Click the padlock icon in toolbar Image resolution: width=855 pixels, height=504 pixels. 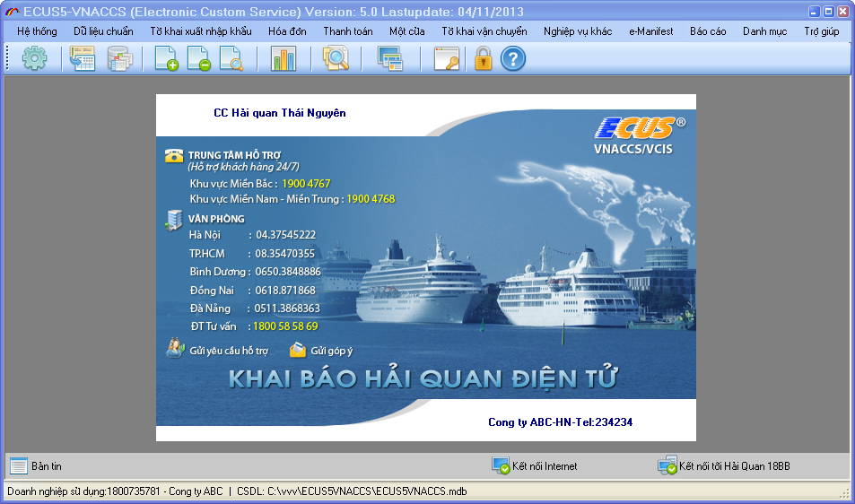coord(484,60)
